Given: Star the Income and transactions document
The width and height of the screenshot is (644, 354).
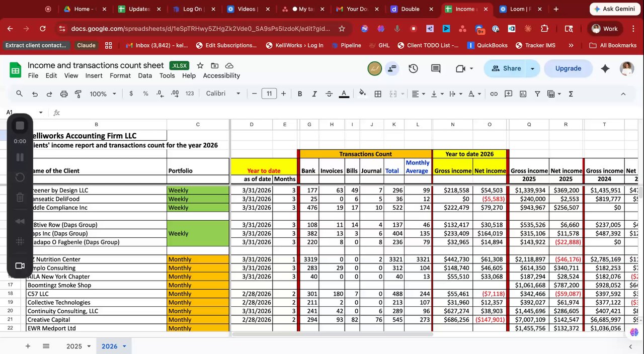Looking at the screenshot, I should 200,65.
